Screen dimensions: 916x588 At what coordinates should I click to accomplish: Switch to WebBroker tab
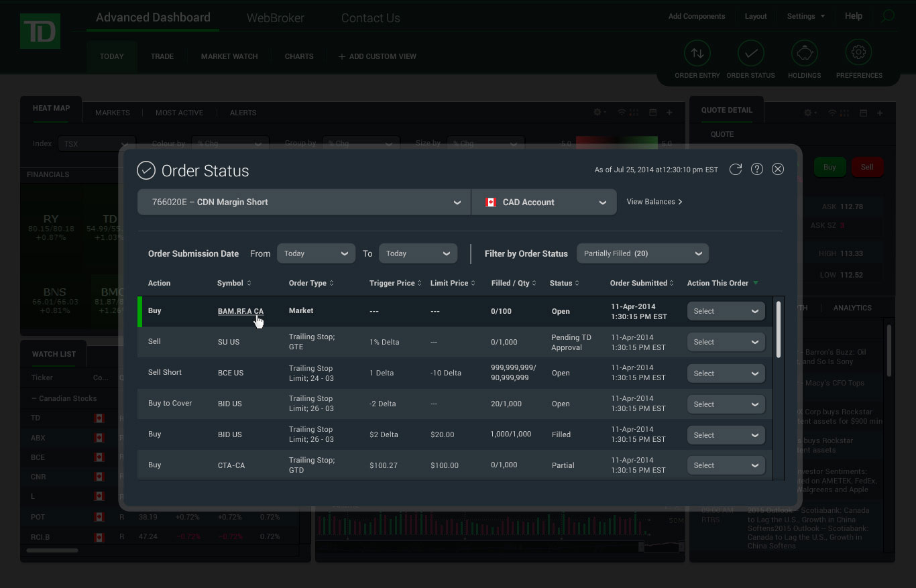coord(276,18)
